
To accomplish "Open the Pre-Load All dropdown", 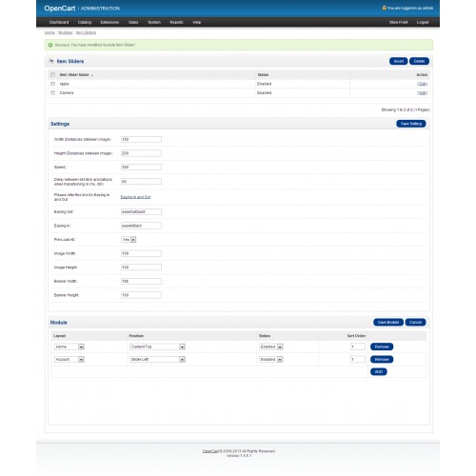I will (x=129, y=240).
